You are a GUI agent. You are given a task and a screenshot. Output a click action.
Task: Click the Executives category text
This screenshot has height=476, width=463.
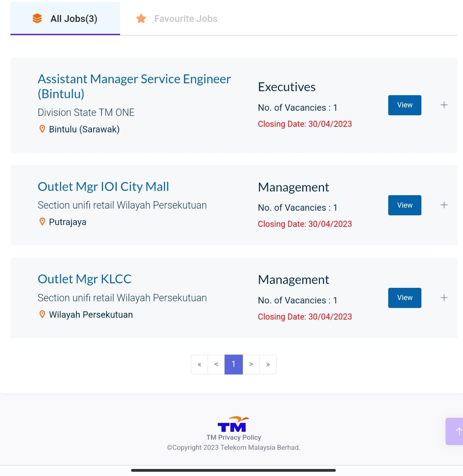(x=287, y=87)
